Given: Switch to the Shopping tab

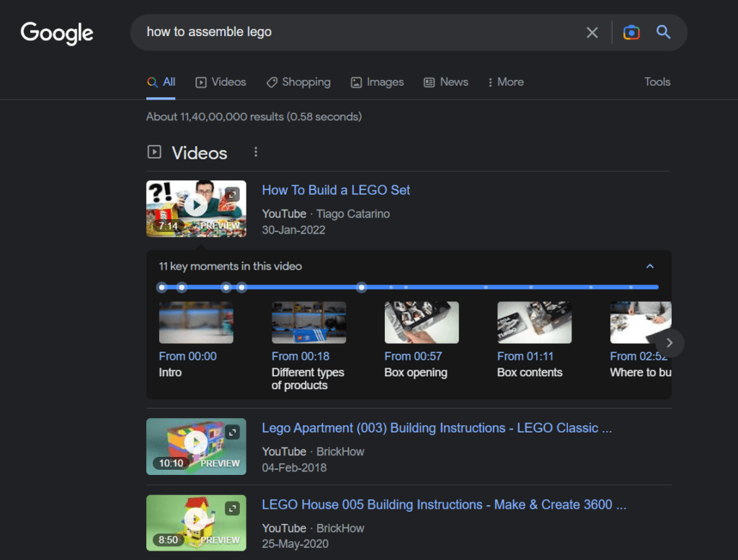Looking at the screenshot, I should 298,82.
